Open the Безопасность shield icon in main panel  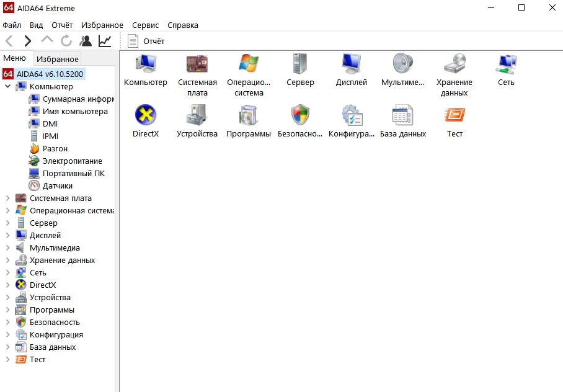[300, 115]
